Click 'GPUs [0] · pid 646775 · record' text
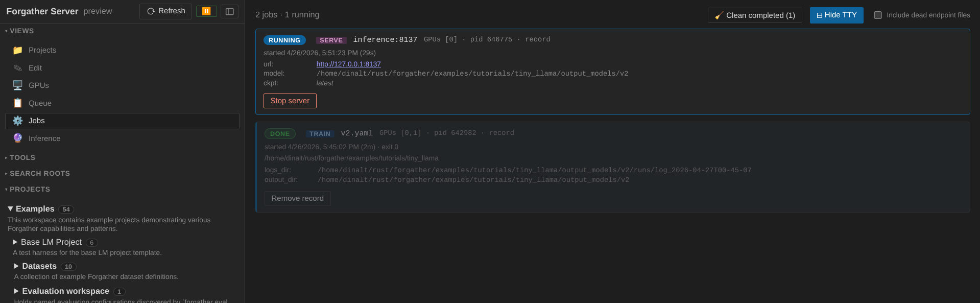Screen dimensions: 980x303 pyautogui.click(x=487, y=39)
